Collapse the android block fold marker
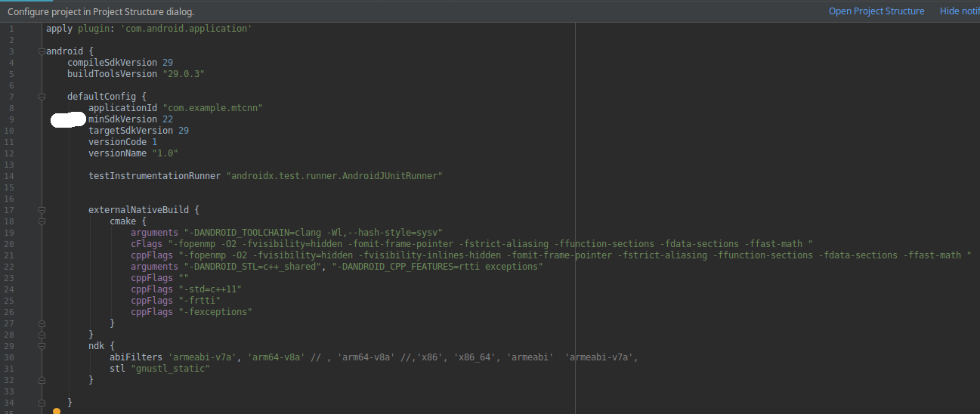 tap(42, 51)
